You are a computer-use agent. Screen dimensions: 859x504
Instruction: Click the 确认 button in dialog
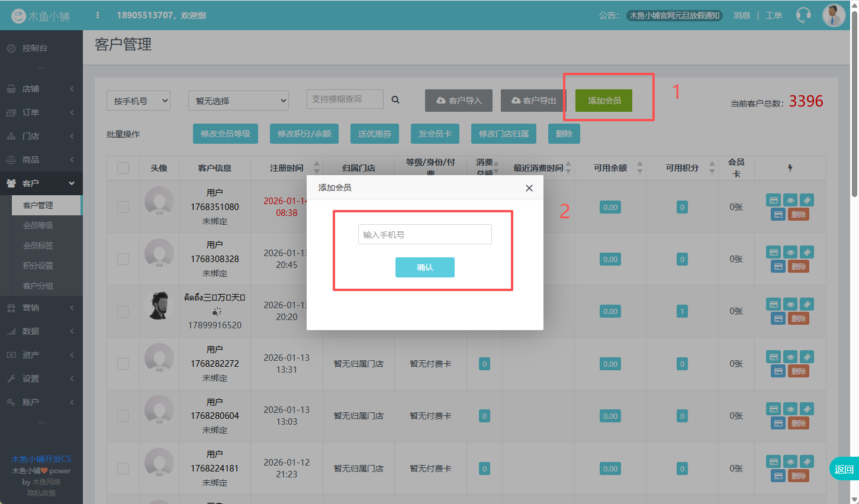pyautogui.click(x=424, y=267)
